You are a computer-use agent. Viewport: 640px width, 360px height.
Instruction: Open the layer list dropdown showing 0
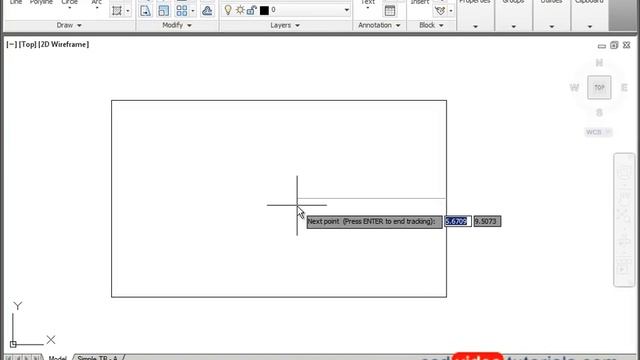pyautogui.click(x=347, y=10)
